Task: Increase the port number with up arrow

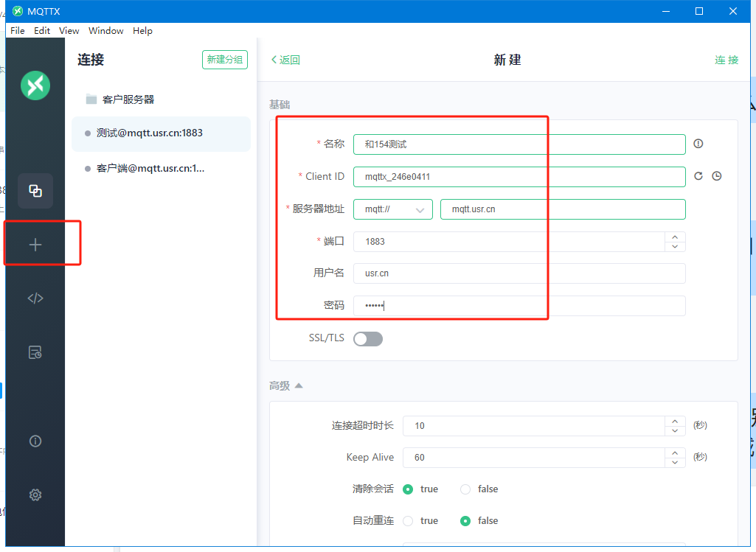Action: pyautogui.click(x=675, y=237)
